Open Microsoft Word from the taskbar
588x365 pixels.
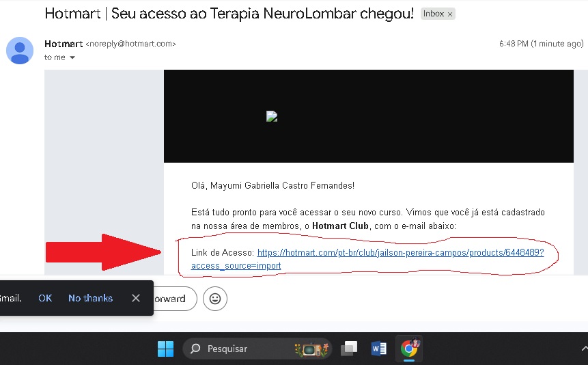pos(378,349)
